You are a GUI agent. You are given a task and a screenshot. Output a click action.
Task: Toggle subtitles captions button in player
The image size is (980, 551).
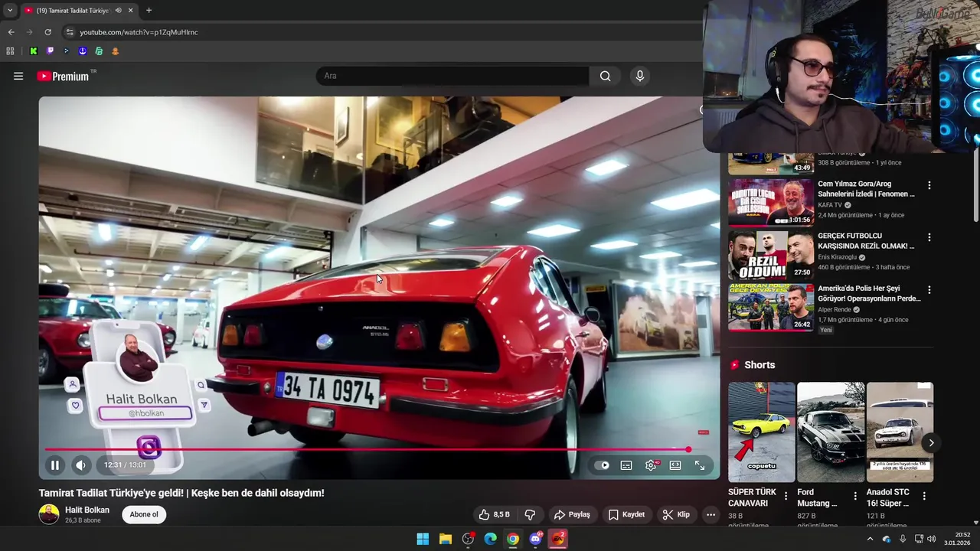[626, 465]
